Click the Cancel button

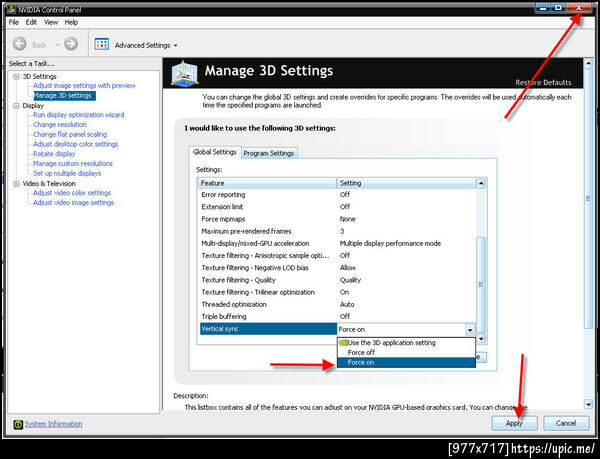click(x=566, y=423)
